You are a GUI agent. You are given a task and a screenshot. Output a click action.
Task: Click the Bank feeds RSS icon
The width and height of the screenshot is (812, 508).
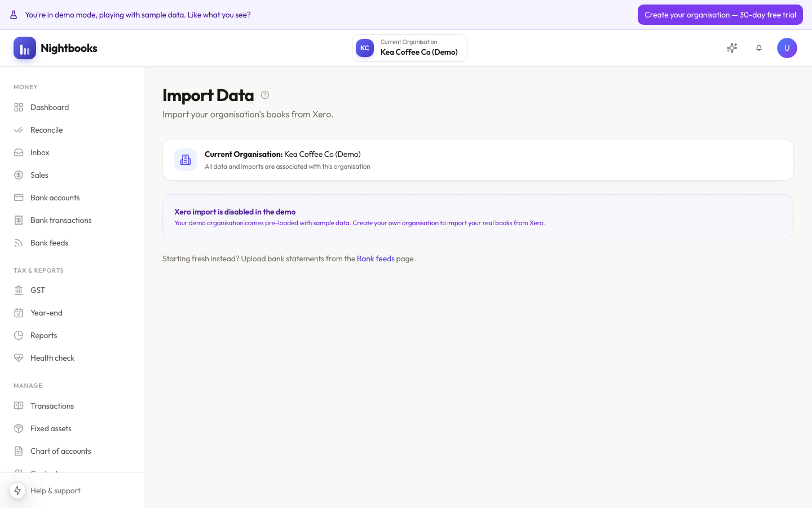19,243
